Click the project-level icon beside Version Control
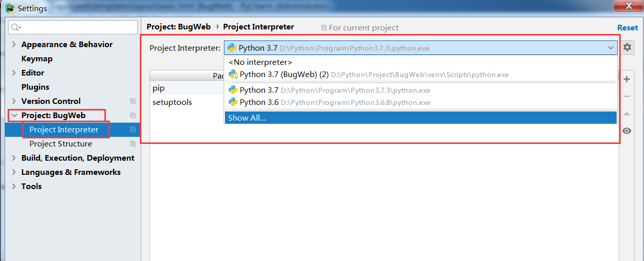Screen dimensions: 644x261 click(133, 101)
